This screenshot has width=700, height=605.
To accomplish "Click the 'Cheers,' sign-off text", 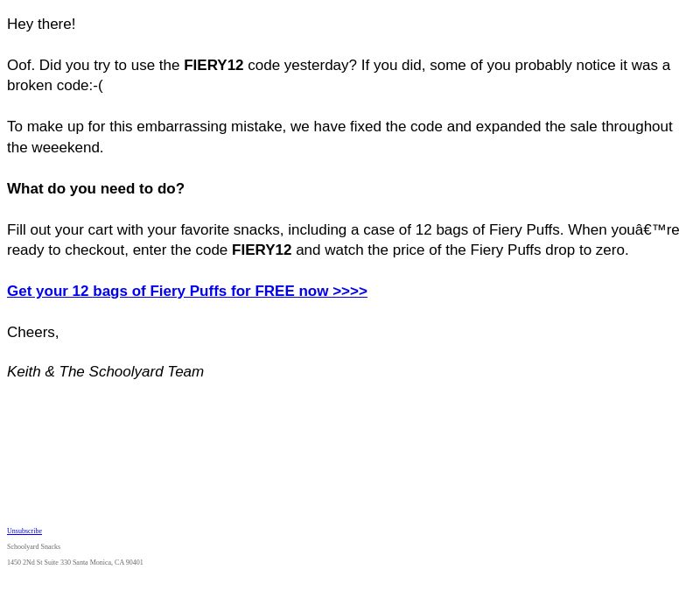I will pos(33,333).
